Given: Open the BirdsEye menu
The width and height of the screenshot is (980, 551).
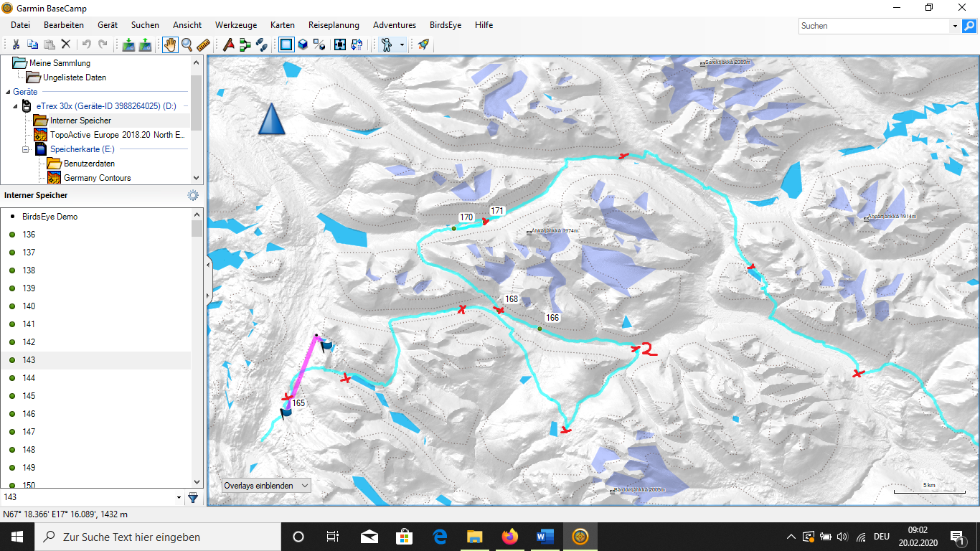Looking at the screenshot, I should tap(446, 25).
